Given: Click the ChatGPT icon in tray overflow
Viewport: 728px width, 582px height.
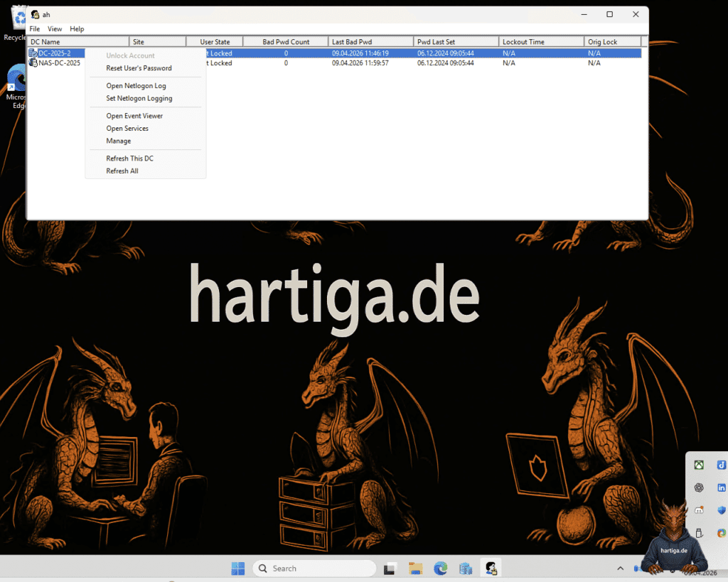Looking at the screenshot, I should pos(699,487).
